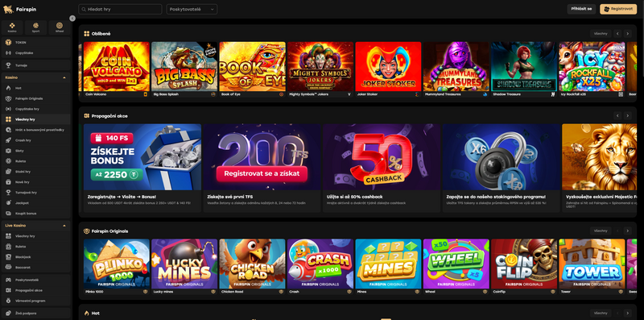Open the Poskytovatelé dropdown

(192, 9)
